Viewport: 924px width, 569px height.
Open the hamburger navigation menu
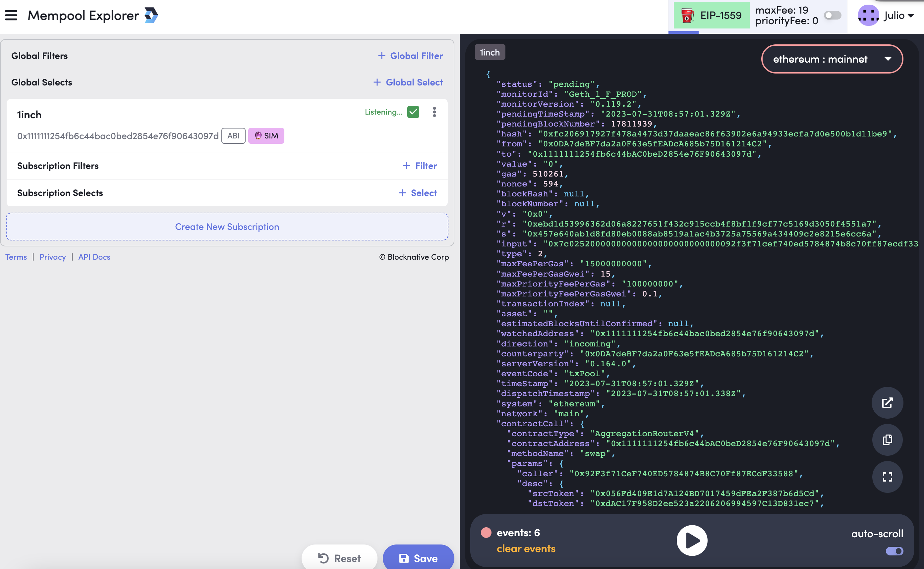click(x=11, y=15)
